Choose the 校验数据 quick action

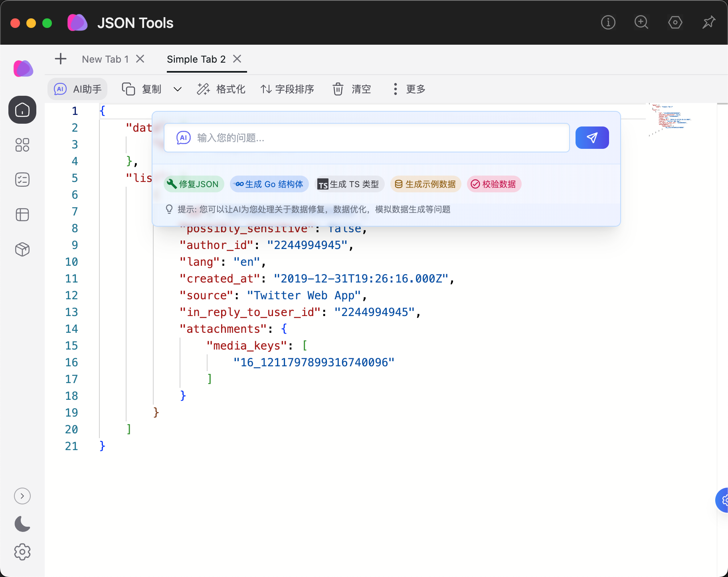point(494,184)
